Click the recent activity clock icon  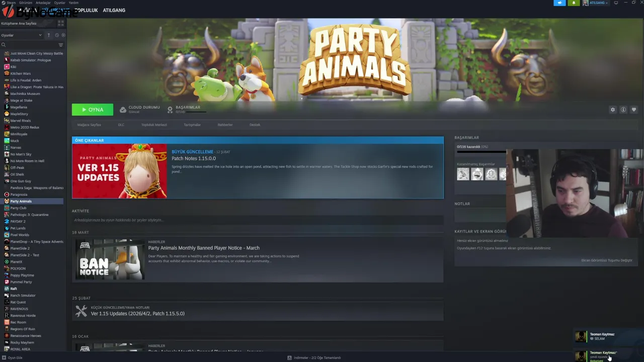click(x=57, y=35)
